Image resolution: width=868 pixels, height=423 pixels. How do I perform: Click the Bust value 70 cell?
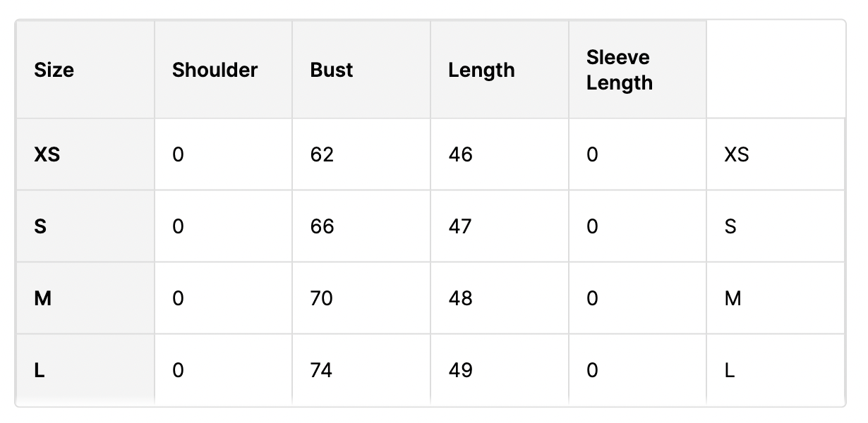click(322, 298)
